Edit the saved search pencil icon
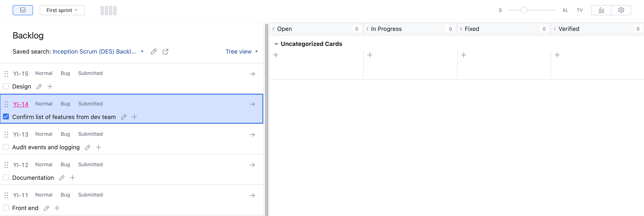644x216 pixels. click(154, 52)
